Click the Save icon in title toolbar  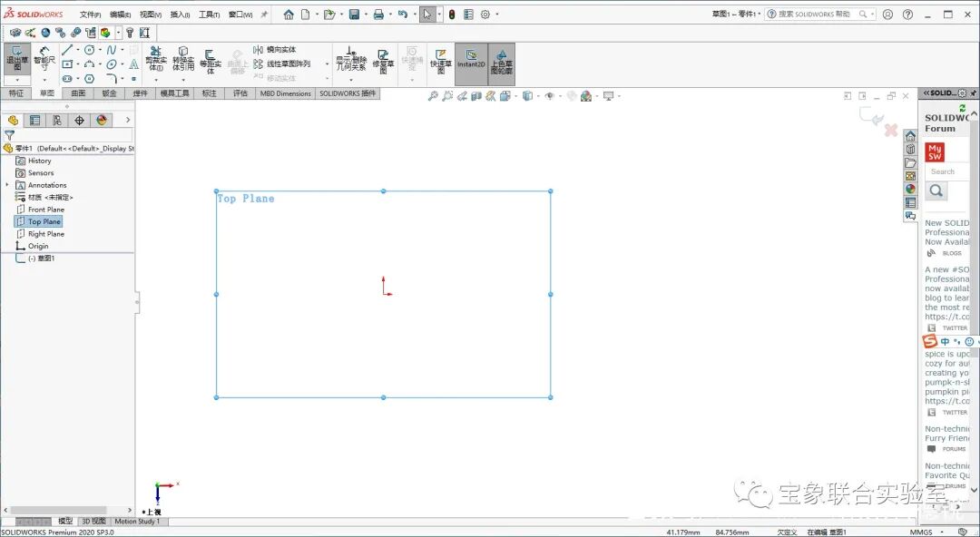coord(354,15)
